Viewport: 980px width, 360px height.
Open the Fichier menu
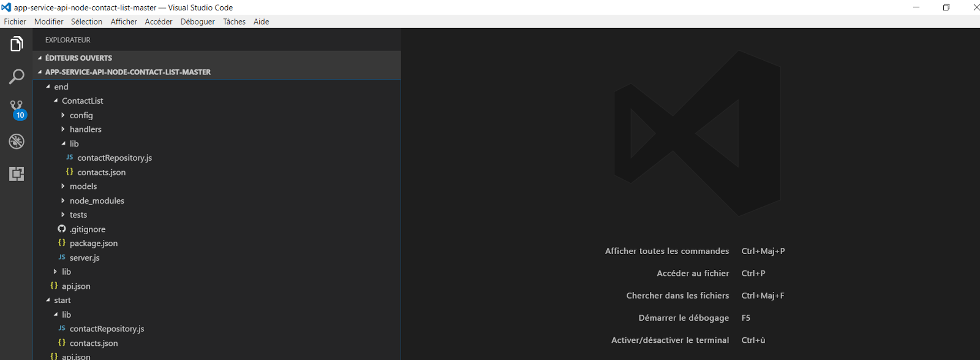point(15,21)
